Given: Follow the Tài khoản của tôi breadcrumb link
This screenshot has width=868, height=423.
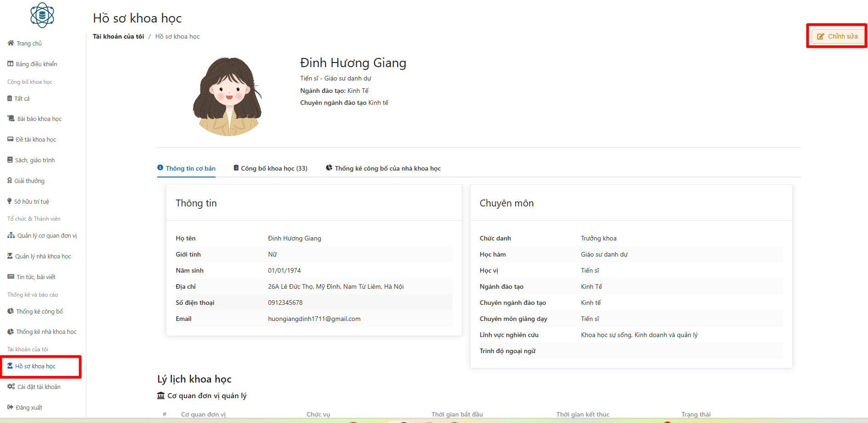Looking at the screenshot, I should pos(118,36).
